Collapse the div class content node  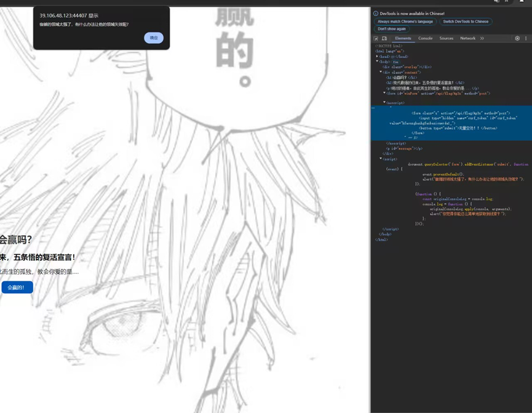click(381, 72)
